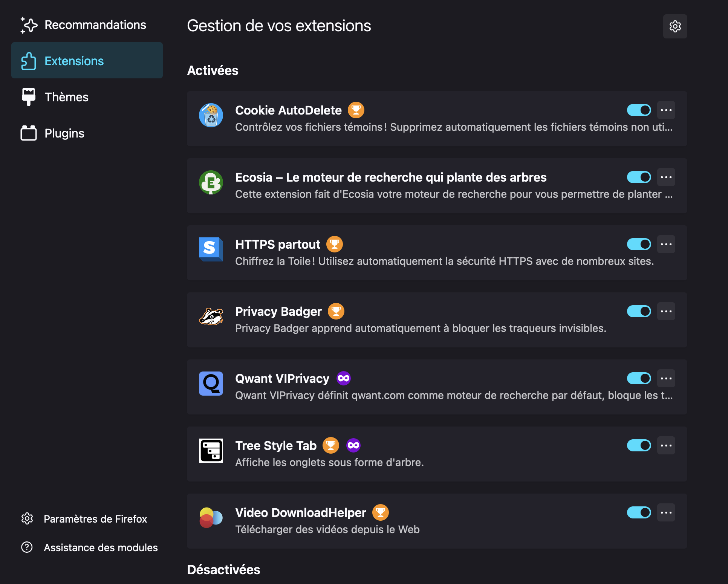Click the recommended trophy badge beside HTTPS partout

334,244
